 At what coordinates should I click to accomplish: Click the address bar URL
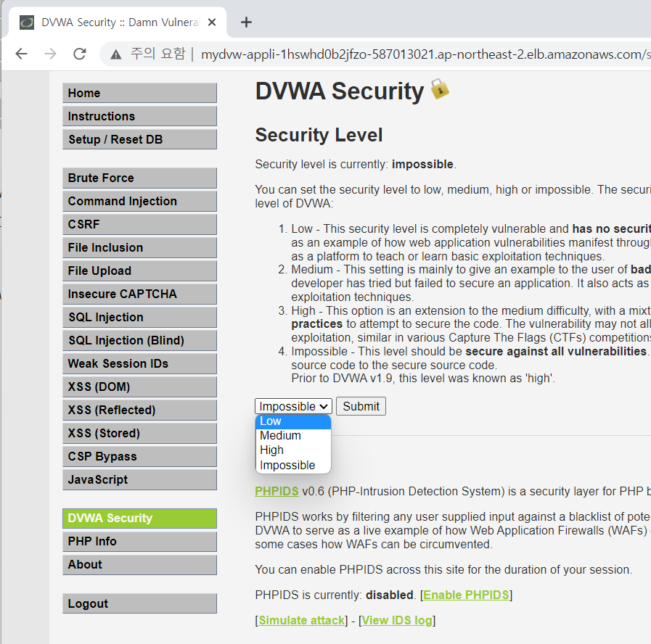[425, 54]
